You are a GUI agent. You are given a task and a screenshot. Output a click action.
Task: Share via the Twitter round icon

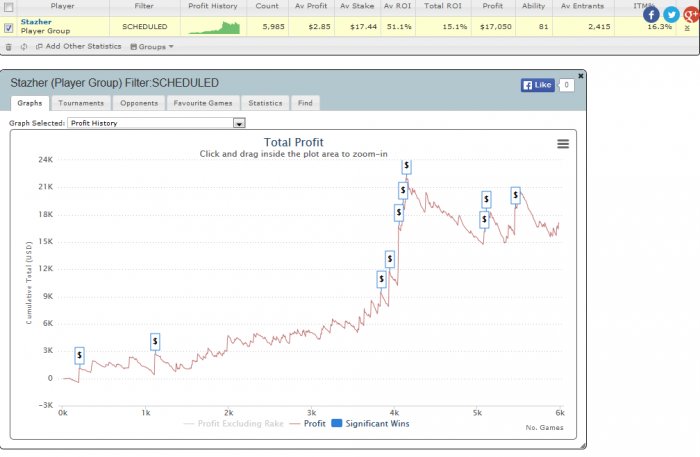(x=671, y=15)
